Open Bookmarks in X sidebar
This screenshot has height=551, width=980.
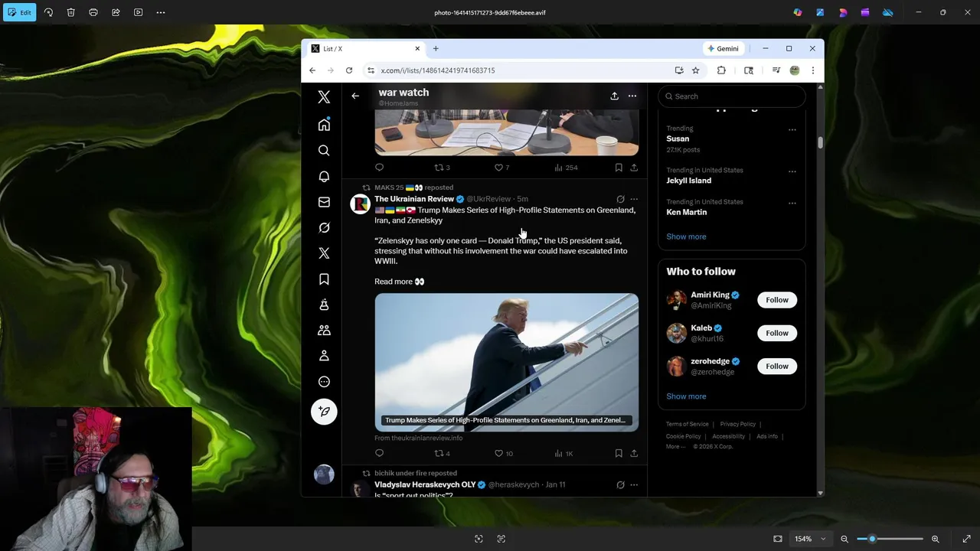pyautogui.click(x=324, y=279)
